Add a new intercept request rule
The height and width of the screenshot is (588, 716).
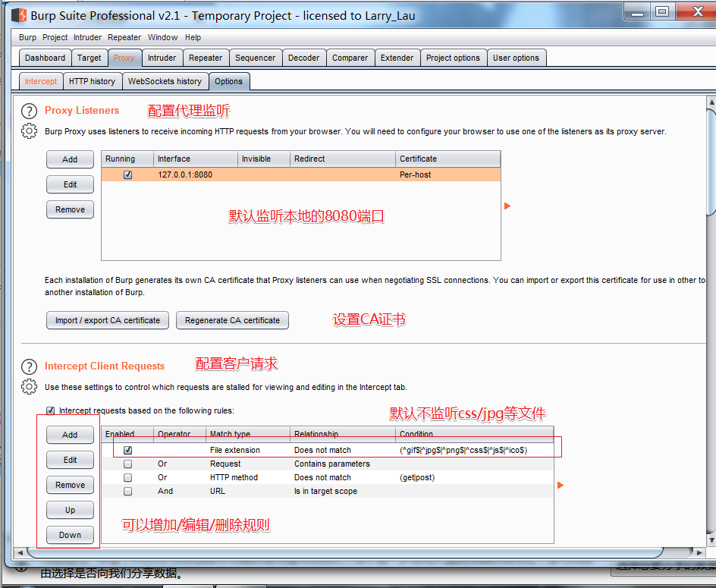(x=70, y=435)
